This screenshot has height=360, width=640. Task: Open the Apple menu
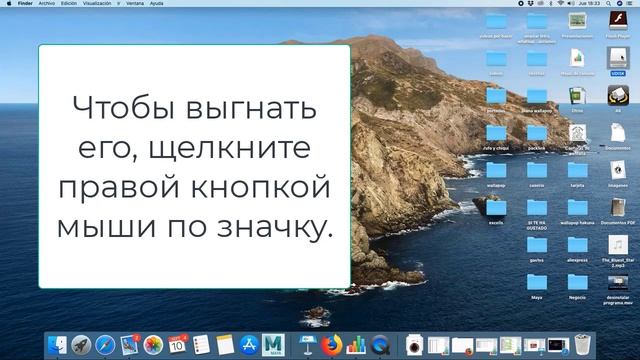(9, 3)
